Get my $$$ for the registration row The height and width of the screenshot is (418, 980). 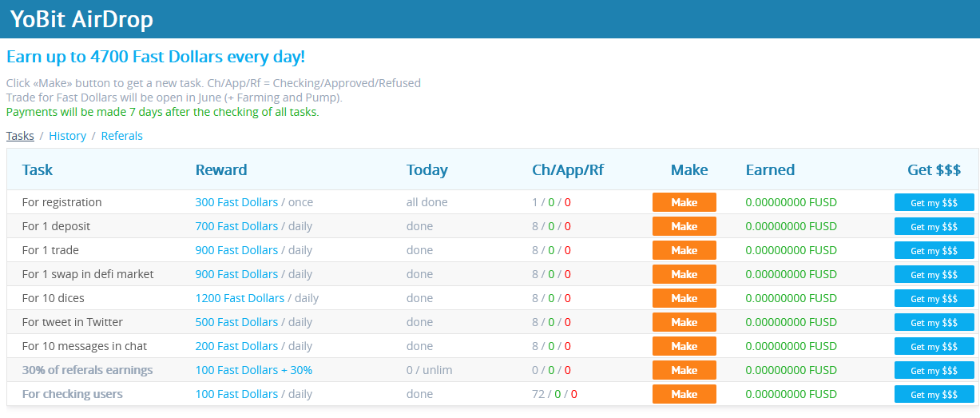[x=934, y=202]
